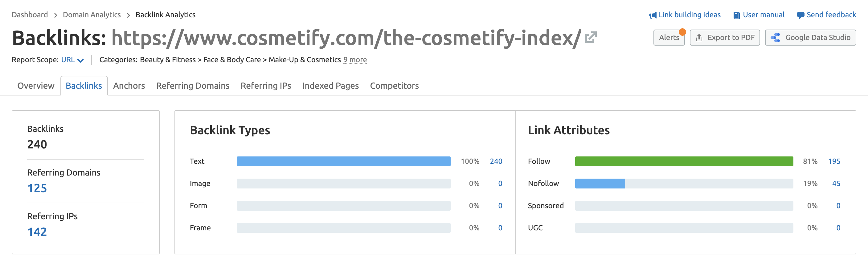Image resolution: width=868 pixels, height=263 pixels.
Task: Expand the 9 more categories link
Action: 355,60
